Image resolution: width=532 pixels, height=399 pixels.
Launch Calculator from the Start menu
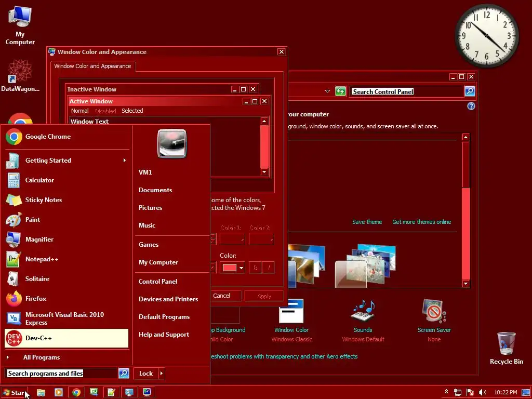pos(66,180)
